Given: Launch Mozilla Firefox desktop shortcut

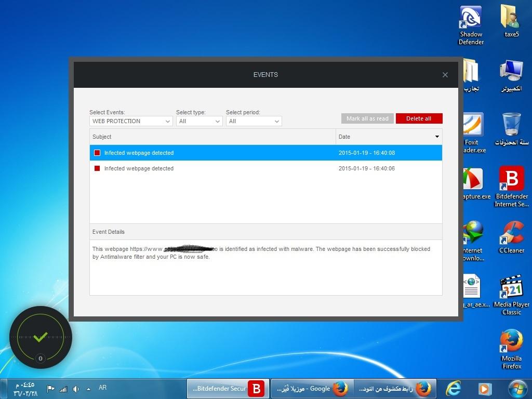Looking at the screenshot, I should point(511,349).
